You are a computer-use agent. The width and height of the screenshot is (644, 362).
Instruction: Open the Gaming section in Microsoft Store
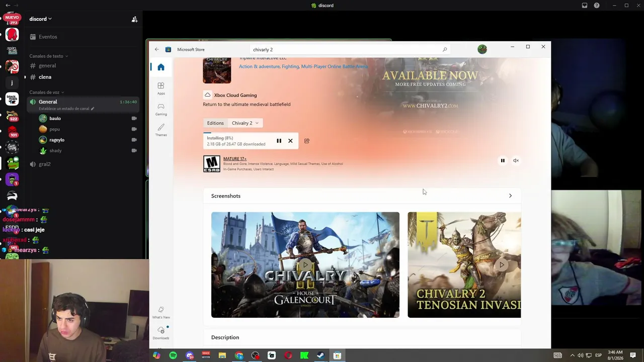pyautogui.click(x=161, y=109)
